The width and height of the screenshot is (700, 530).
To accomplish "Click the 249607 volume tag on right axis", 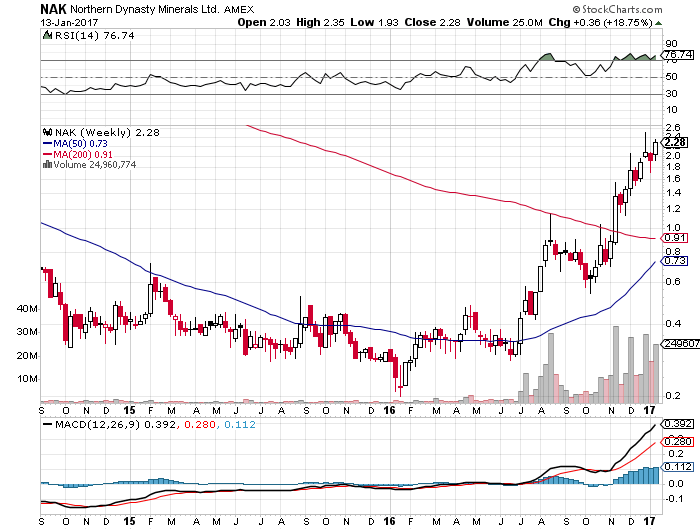I will (x=680, y=343).
